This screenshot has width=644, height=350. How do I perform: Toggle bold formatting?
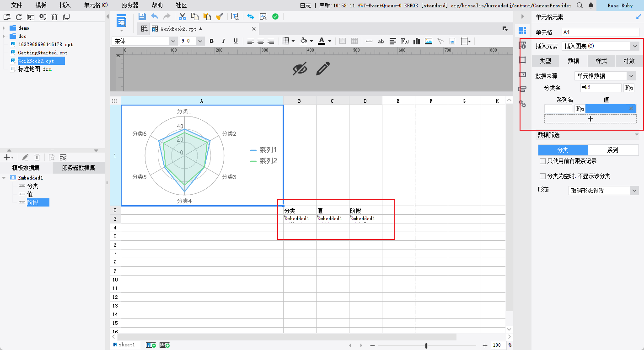[x=212, y=41]
